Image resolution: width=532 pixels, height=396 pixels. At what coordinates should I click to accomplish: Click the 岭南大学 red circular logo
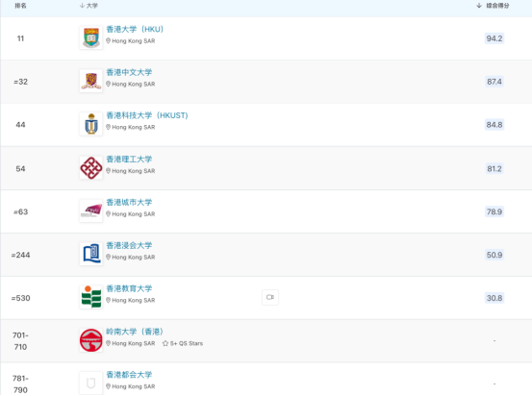pos(91,340)
